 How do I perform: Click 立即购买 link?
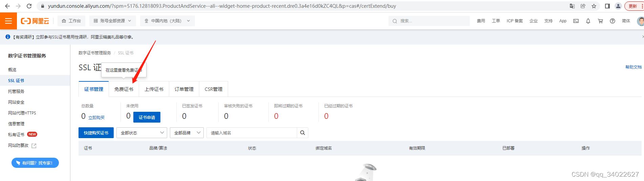(96, 118)
